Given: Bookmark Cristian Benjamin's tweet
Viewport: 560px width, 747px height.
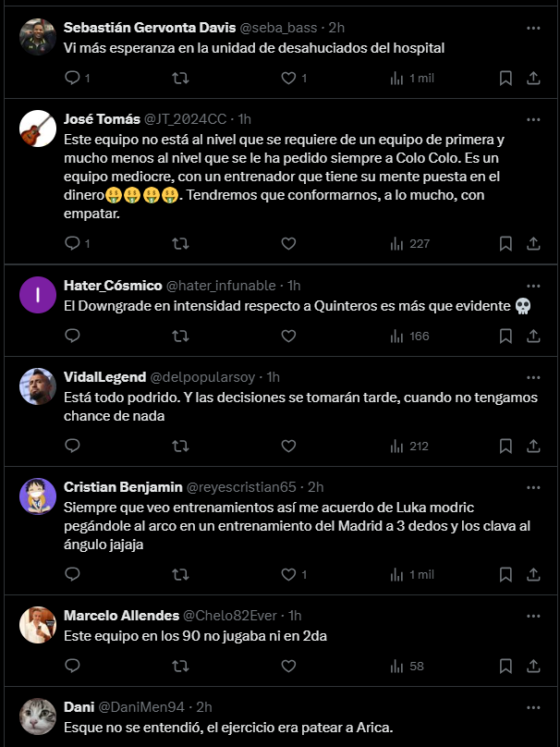Looking at the screenshot, I should tap(505, 575).
